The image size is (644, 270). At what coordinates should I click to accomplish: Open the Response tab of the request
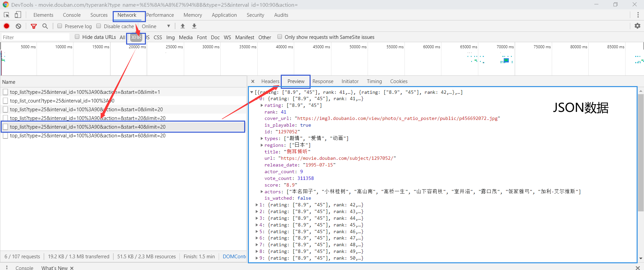coord(323,81)
